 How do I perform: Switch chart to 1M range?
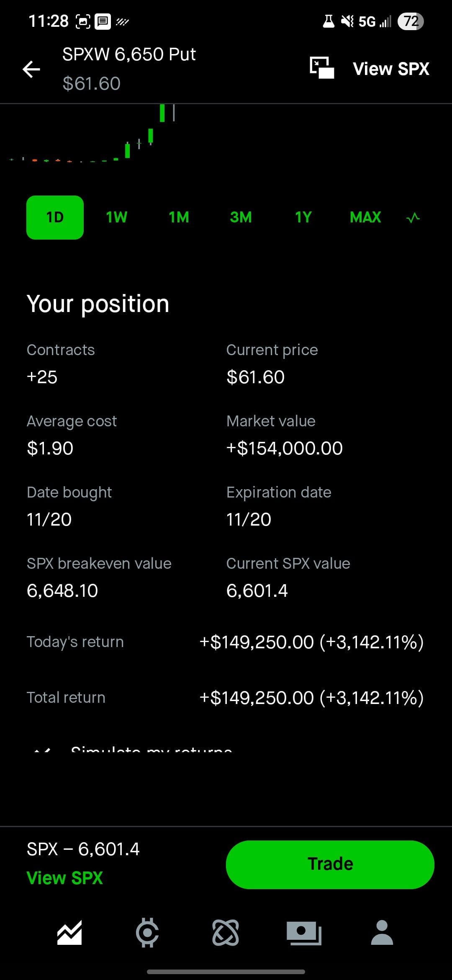(x=179, y=217)
